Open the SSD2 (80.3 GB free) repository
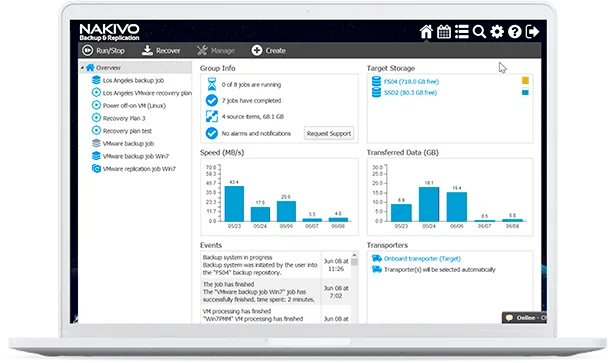 click(x=410, y=93)
